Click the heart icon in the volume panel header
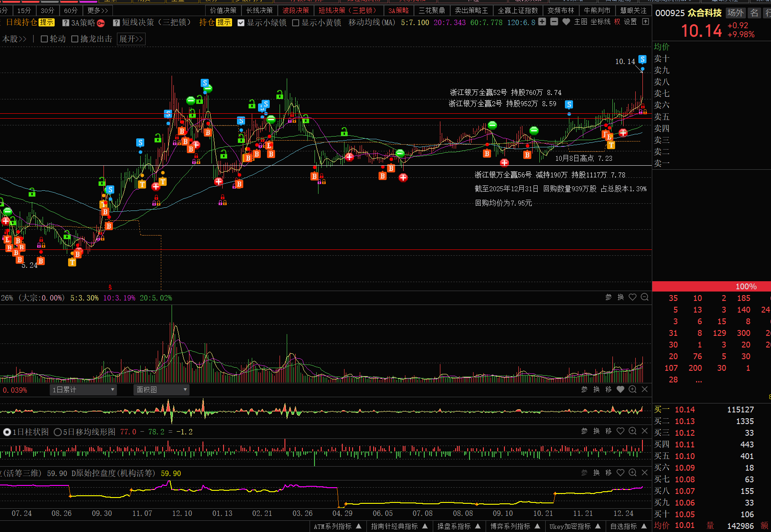The width and height of the screenshot is (771, 532). tap(633, 297)
